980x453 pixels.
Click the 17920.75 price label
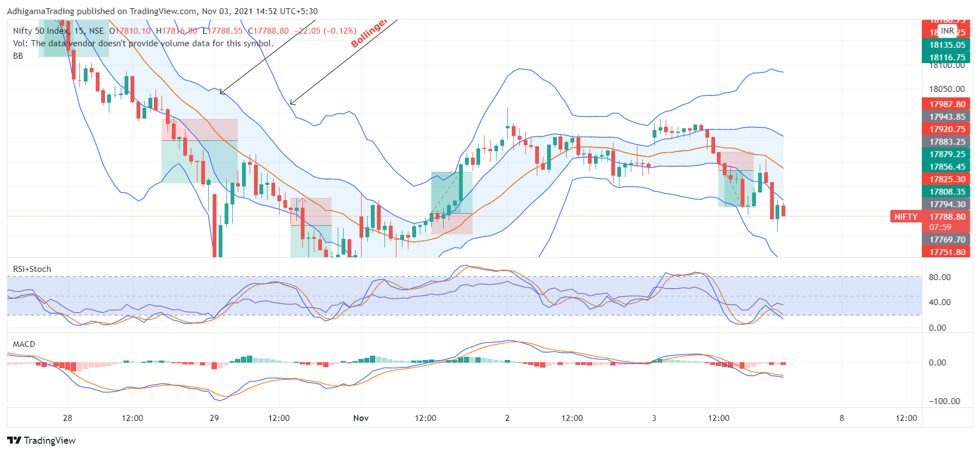click(x=947, y=129)
